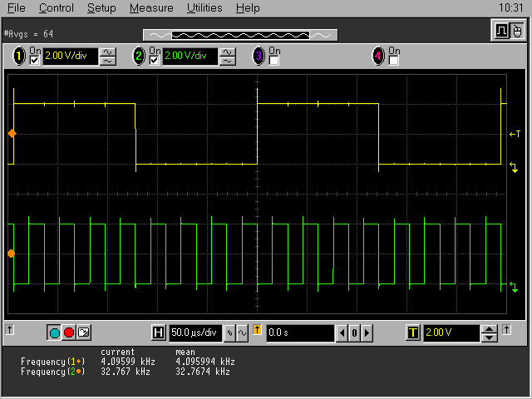Image resolution: width=532 pixels, height=399 pixels.
Task: Toggle channel 1 On checkbox
Action: point(35,61)
